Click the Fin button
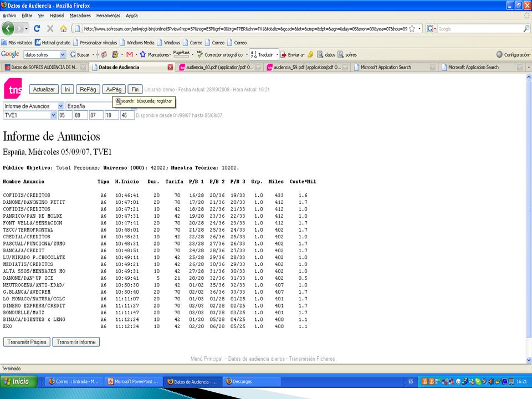Image resolution: width=532 pixels, height=399 pixels. tap(135, 89)
